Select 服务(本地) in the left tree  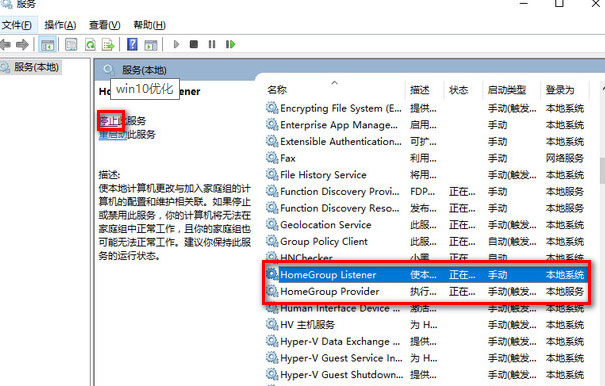[36, 67]
